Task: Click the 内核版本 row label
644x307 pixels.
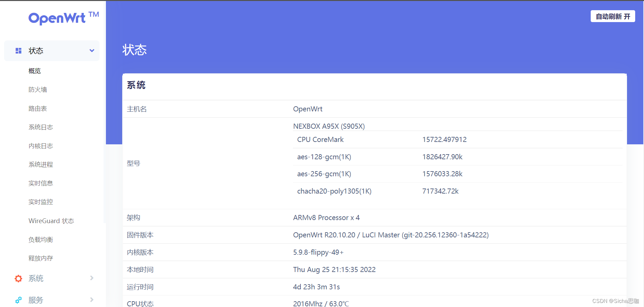Action: coord(140,252)
